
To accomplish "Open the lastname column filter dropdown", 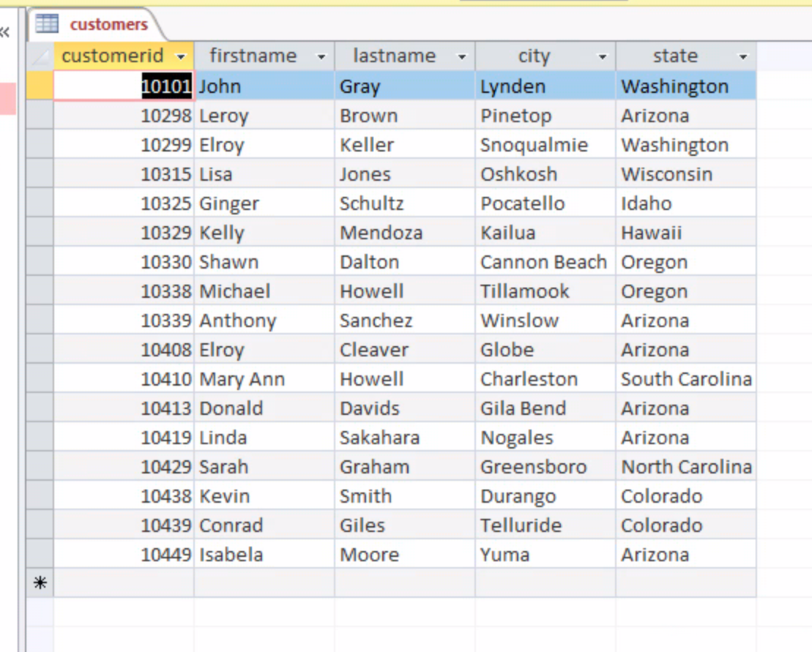I will point(462,56).
